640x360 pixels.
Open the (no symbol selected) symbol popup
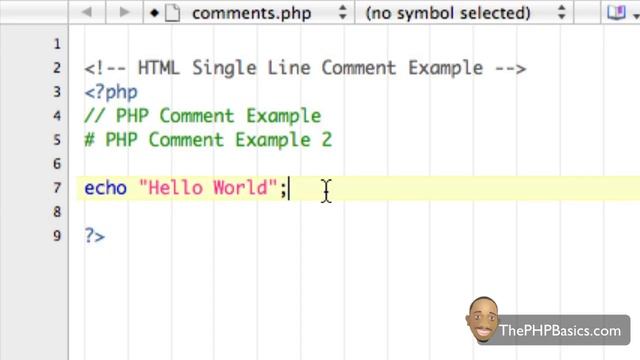[x=465, y=13]
